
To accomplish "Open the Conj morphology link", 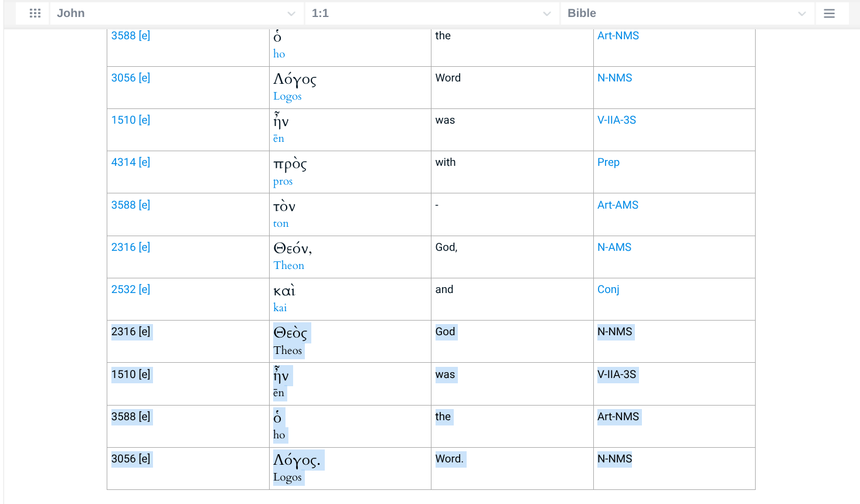I will [x=608, y=290].
